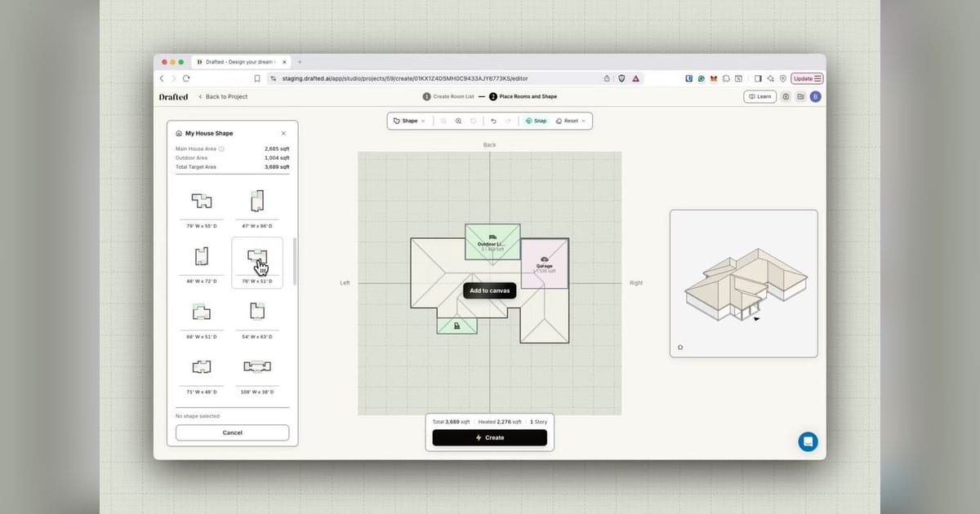The height and width of the screenshot is (514, 980).
Task: Toggle the Snap option
Action: point(537,121)
